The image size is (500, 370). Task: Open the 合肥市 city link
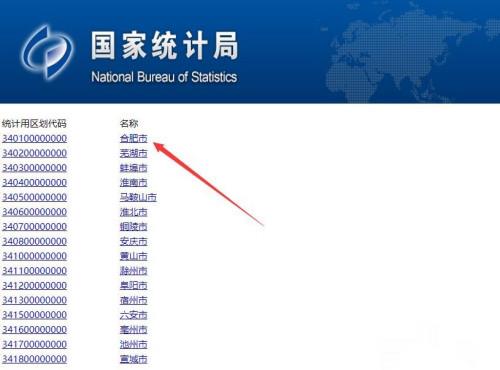(134, 138)
